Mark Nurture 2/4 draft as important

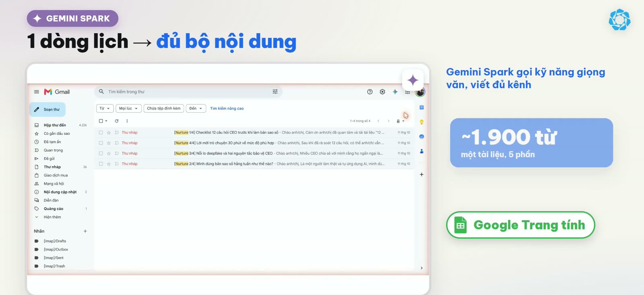116,164
